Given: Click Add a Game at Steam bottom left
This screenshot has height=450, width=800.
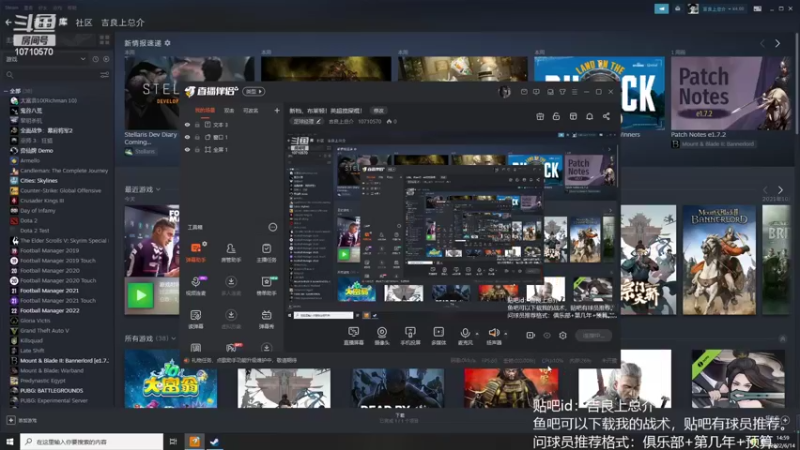Looking at the screenshot, I should click(21, 420).
